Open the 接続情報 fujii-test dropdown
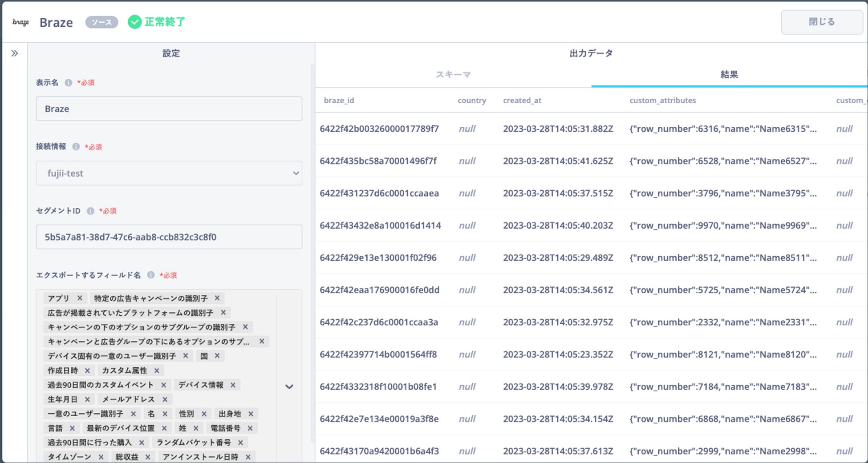Viewport: 868px width, 463px height. pos(169,173)
